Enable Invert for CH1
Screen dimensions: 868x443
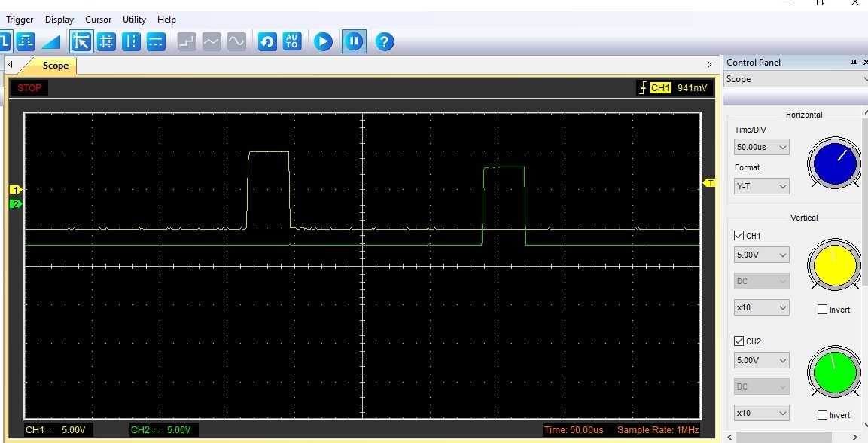pyautogui.click(x=822, y=310)
